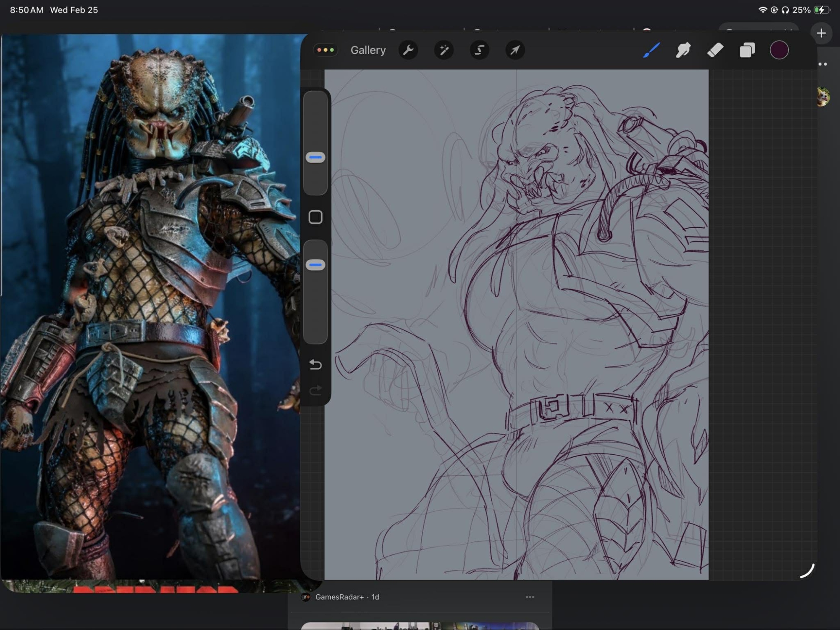This screenshot has height=630, width=840.
Task: Activate the Selection S-shaped tool
Action: click(x=479, y=50)
